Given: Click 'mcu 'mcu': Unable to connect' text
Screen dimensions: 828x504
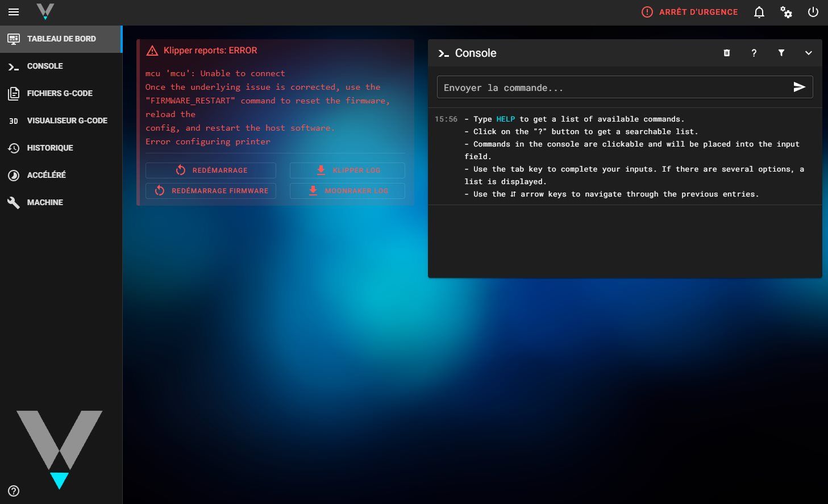Looking at the screenshot, I should click(x=215, y=73).
